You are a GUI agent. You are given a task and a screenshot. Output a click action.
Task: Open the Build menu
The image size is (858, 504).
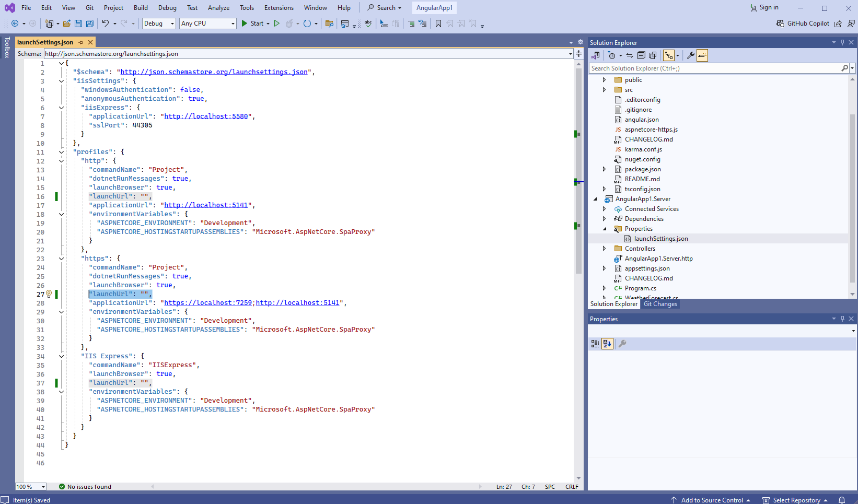point(141,8)
